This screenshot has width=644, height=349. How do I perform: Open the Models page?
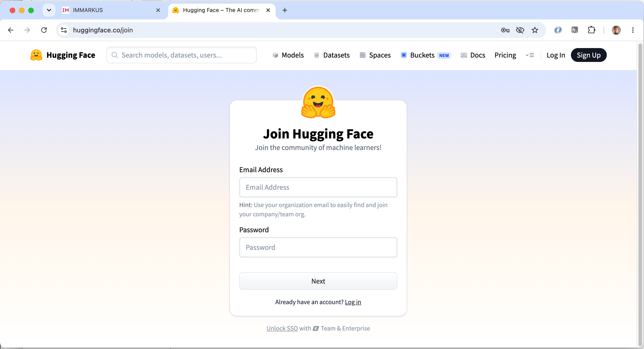point(288,55)
